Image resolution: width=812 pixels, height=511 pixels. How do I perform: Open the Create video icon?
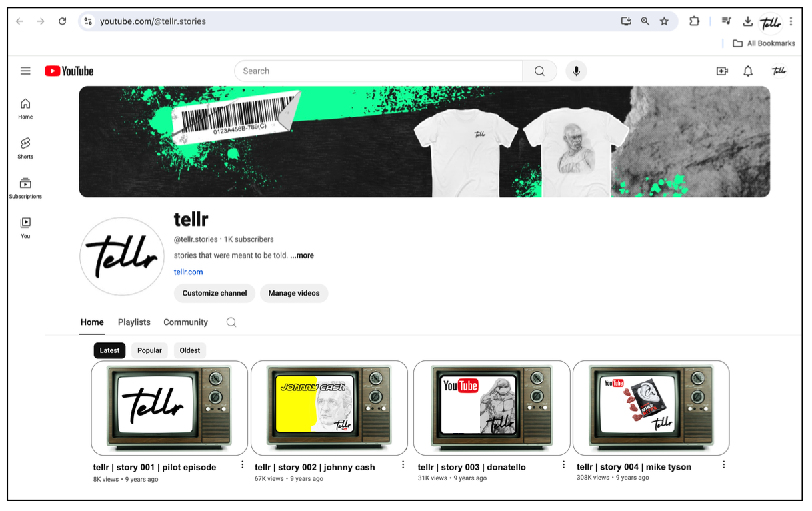pyautogui.click(x=722, y=71)
